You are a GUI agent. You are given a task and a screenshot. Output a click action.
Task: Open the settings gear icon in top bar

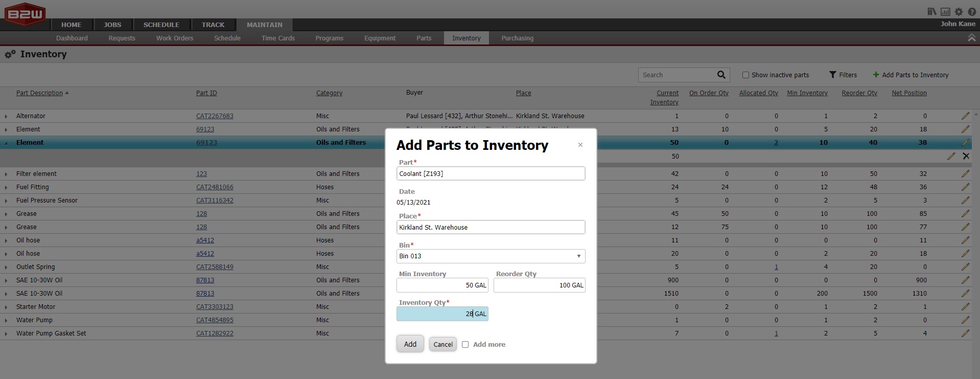[x=959, y=12]
